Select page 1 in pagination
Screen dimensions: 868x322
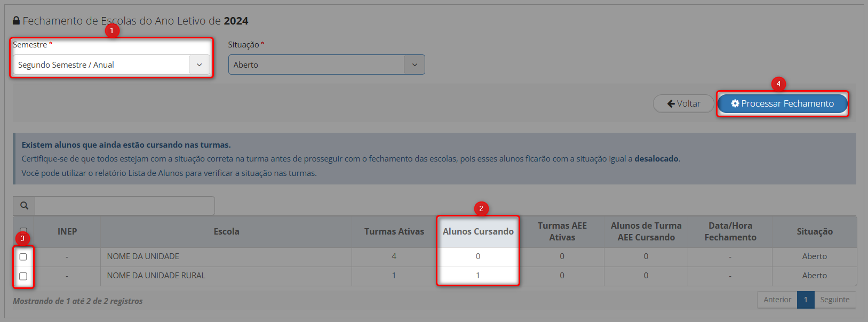pyautogui.click(x=806, y=300)
